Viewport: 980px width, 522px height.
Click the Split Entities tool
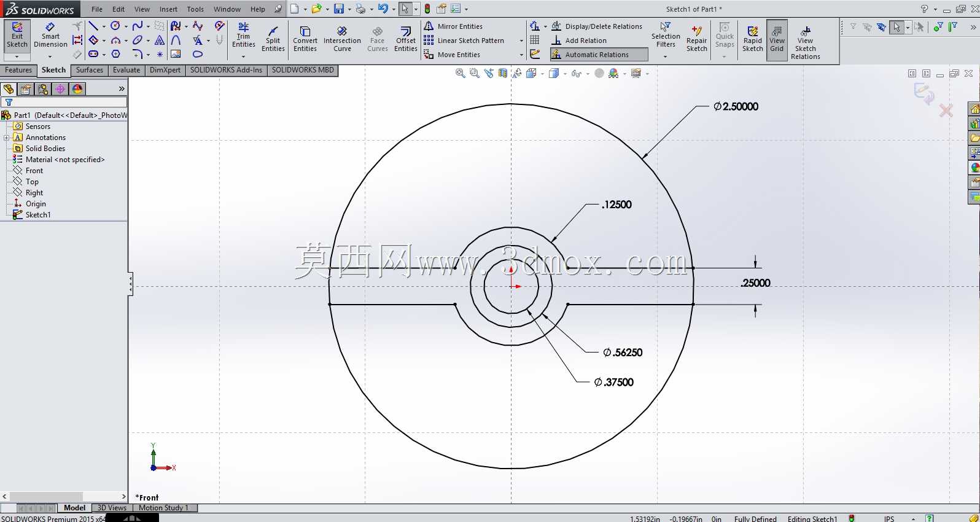tap(273, 39)
